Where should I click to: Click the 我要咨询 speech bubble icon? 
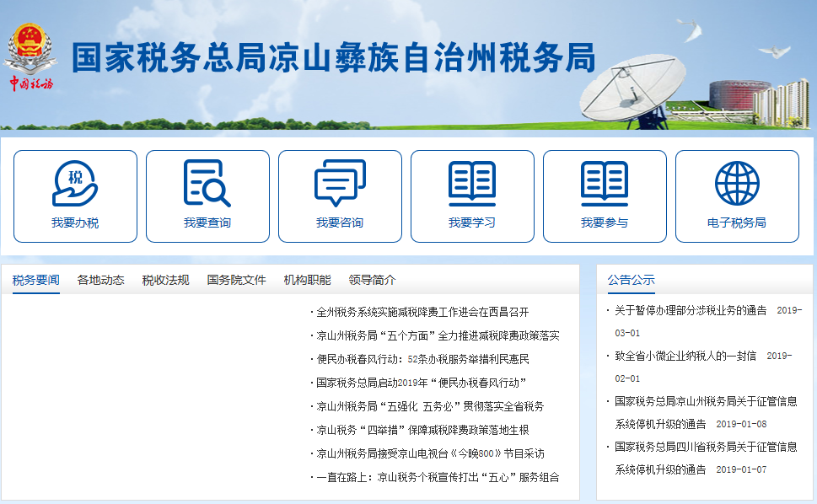[340, 196]
